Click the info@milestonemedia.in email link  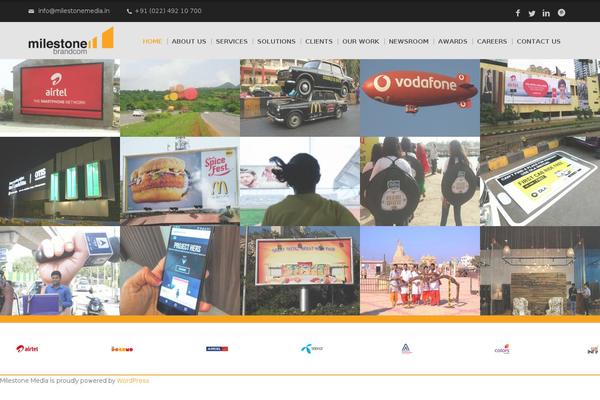pyautogui.click(x=74, y=11)
